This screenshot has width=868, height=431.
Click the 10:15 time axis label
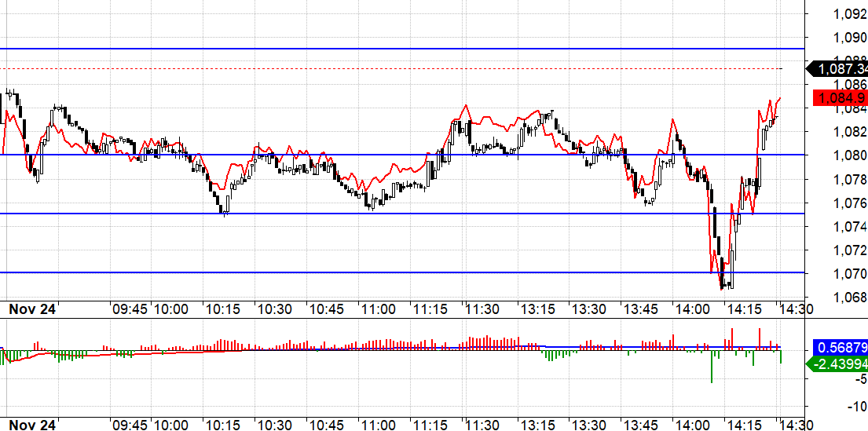coord(223,309)
